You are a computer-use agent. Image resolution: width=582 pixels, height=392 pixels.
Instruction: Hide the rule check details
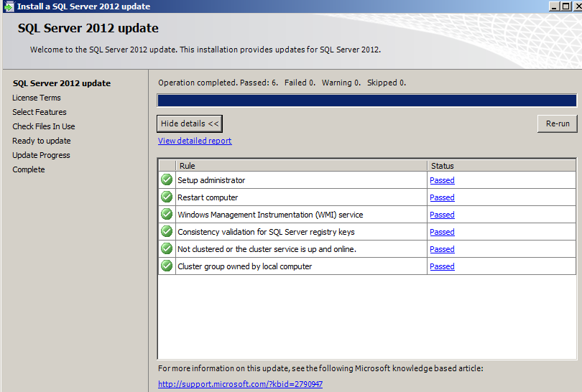coord(190,123)
